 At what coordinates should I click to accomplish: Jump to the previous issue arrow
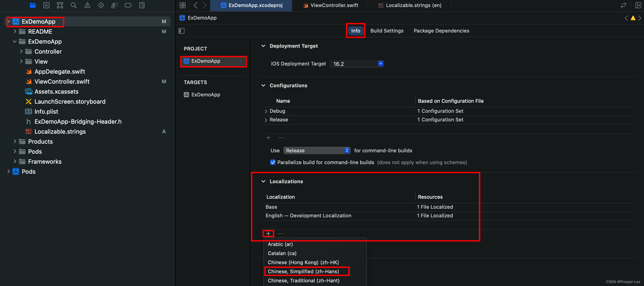point(626,18)
